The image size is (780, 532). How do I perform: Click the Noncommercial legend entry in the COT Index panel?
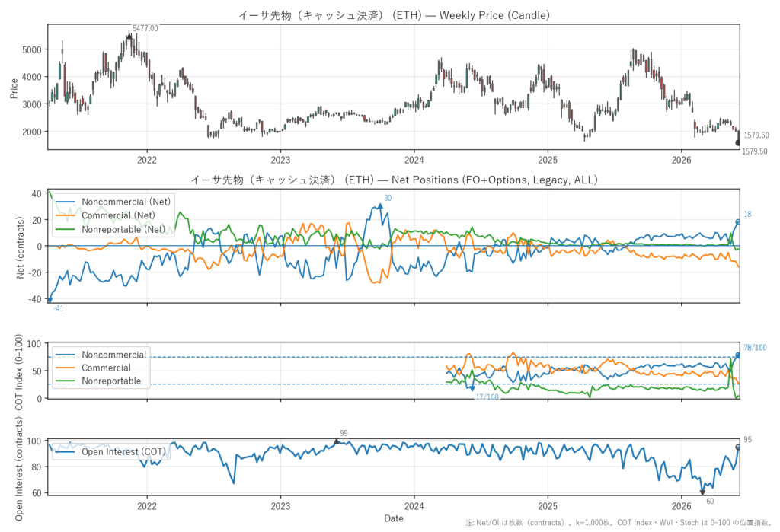coord(101,355)
